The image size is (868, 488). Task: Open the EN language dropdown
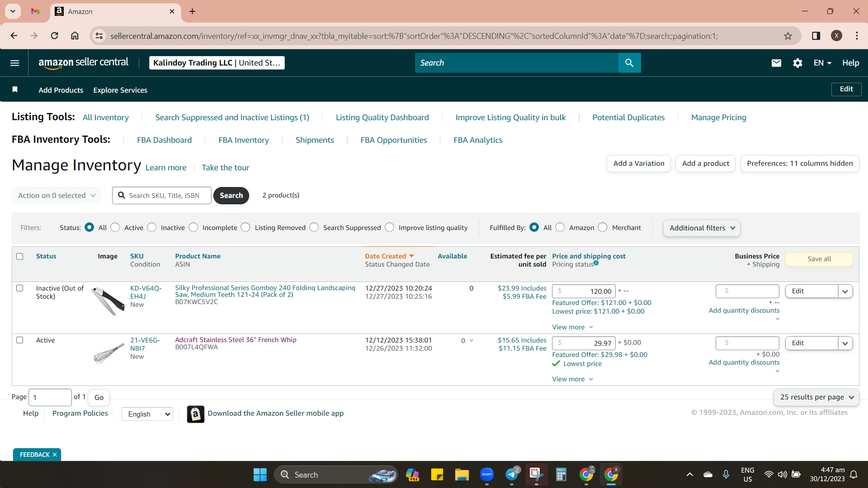[822, 63]
